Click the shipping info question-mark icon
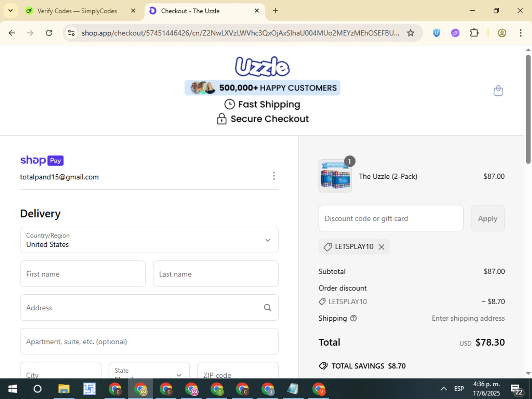The width and height of the screenshot is (532, 399). [x=353, y=318]
